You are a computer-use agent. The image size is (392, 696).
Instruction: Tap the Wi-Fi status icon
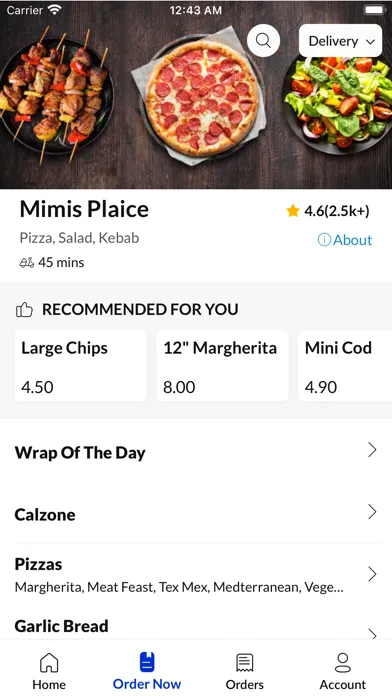(x=55, y=9)
